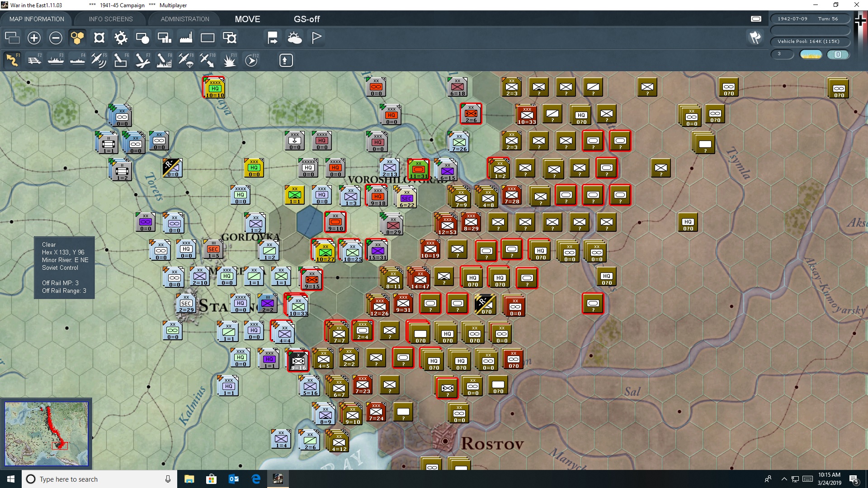
Task: Click the F11 air strike explosion icon
Action: (x=229, y=60)
